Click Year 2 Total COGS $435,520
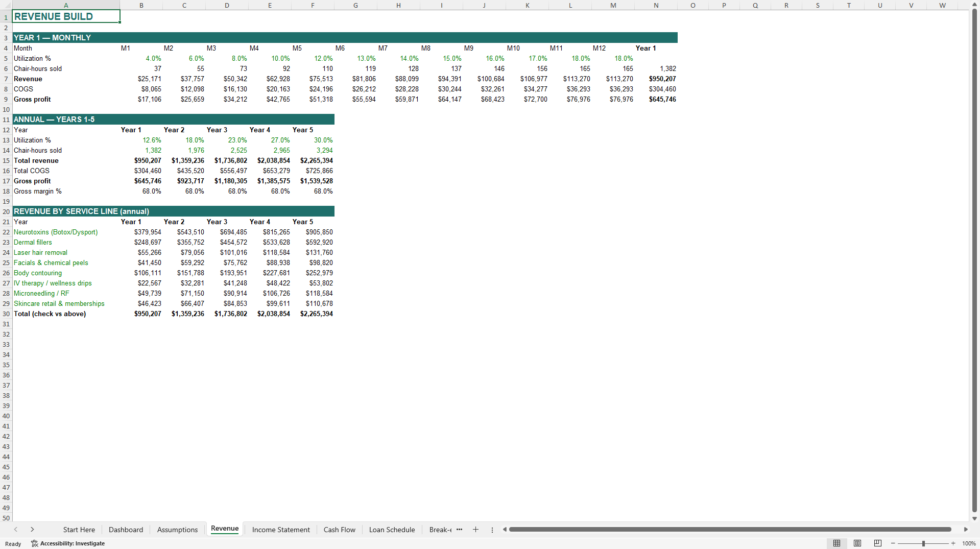Image resolution: width=980 pixels, height=549 pixels. tap(184, 171)
